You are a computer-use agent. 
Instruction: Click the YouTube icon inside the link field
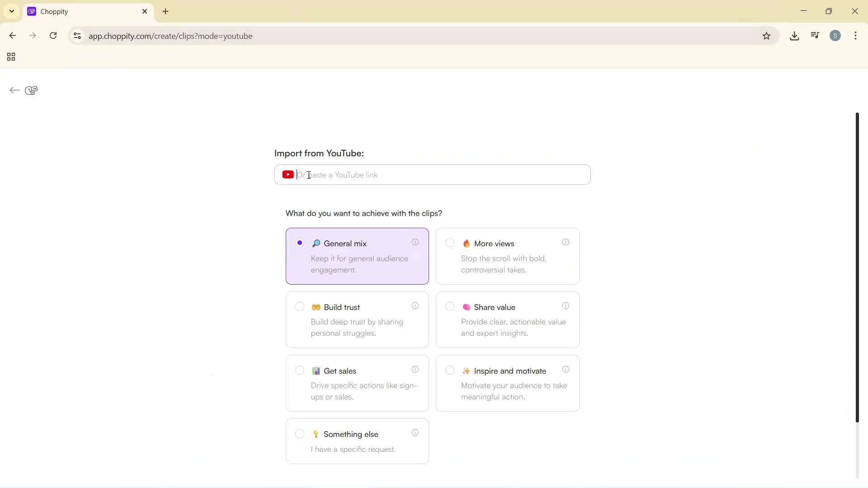click(288, 174)
